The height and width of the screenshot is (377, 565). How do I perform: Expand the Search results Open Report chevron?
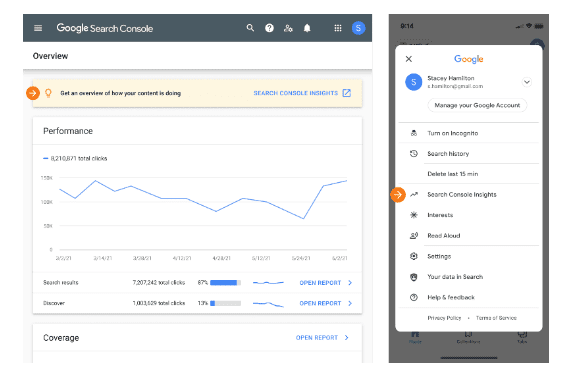350,283
